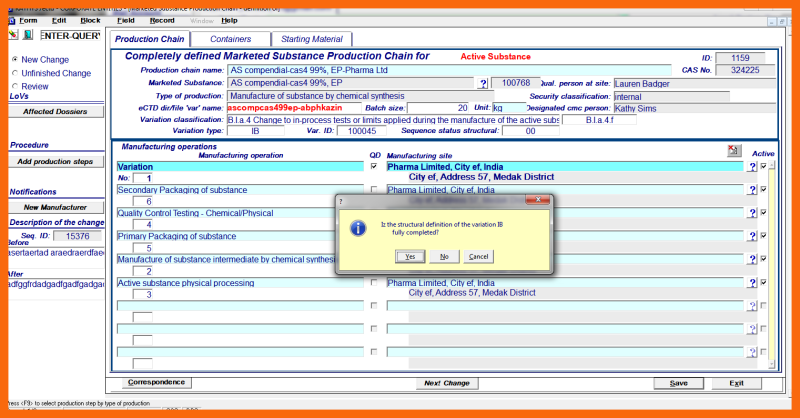Click the CAS No. value 324225

pos(745,70)
